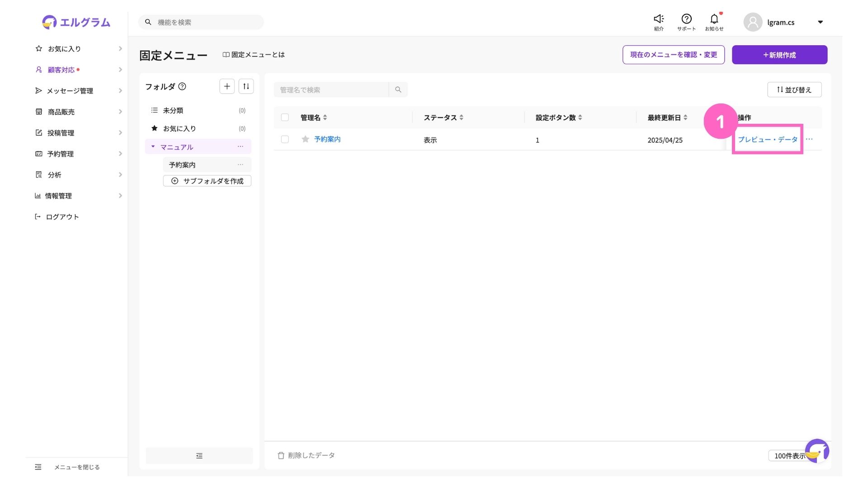Click the 管理名で検索 search field
This screenshot has height=488, width=868.
coord(331,89)
